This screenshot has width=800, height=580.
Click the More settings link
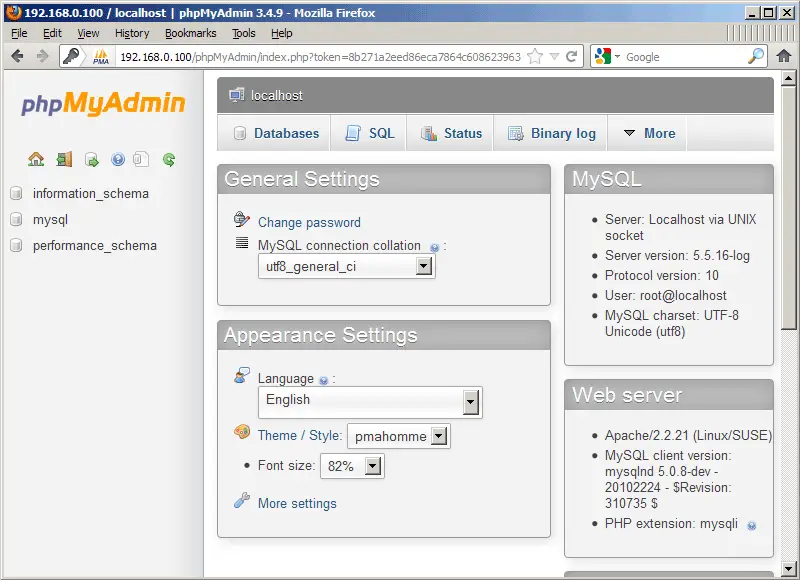[x=297, y=503]
